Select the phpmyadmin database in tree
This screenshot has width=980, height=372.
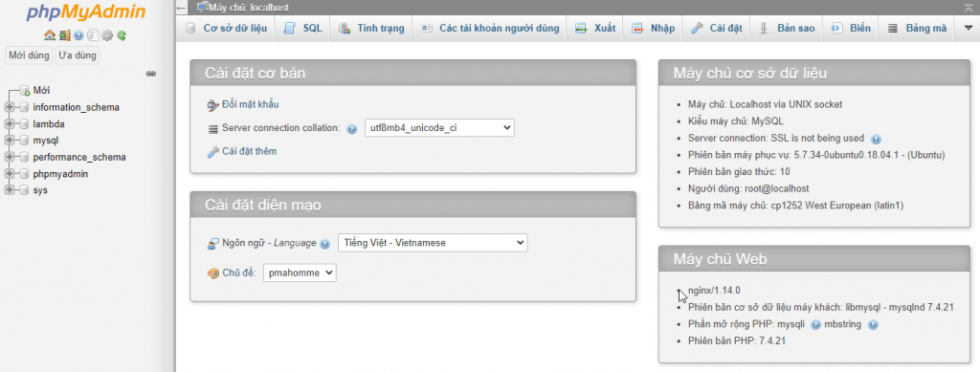(60, 173)
